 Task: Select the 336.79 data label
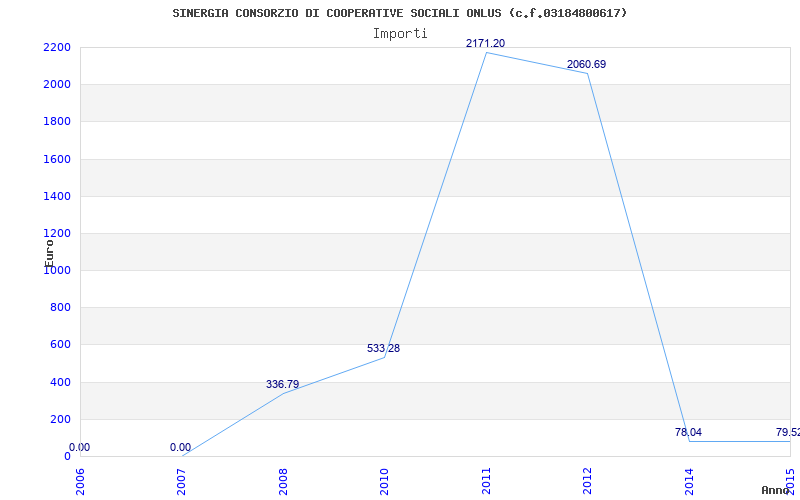(x=282, y=384)
